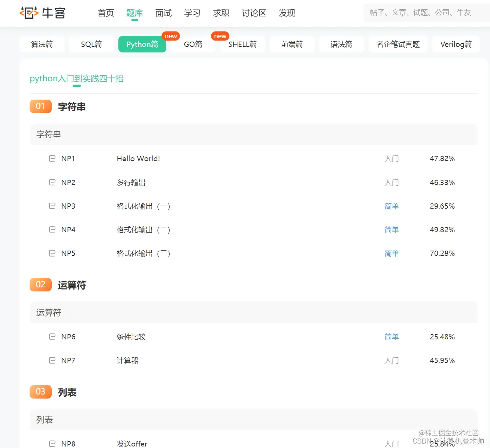Open the Verilog篇 category tab

pos(456,44)
